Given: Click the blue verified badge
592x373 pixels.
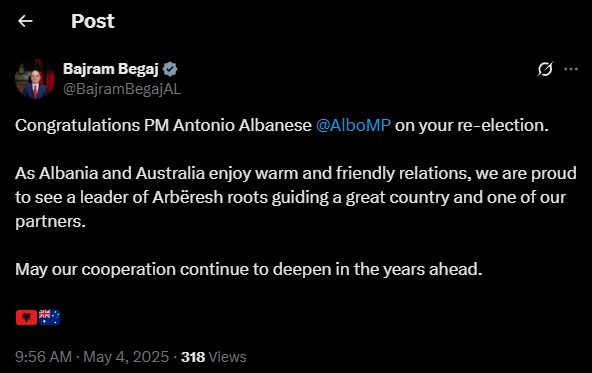Looking at the screenshot, I should coord(170,69).
